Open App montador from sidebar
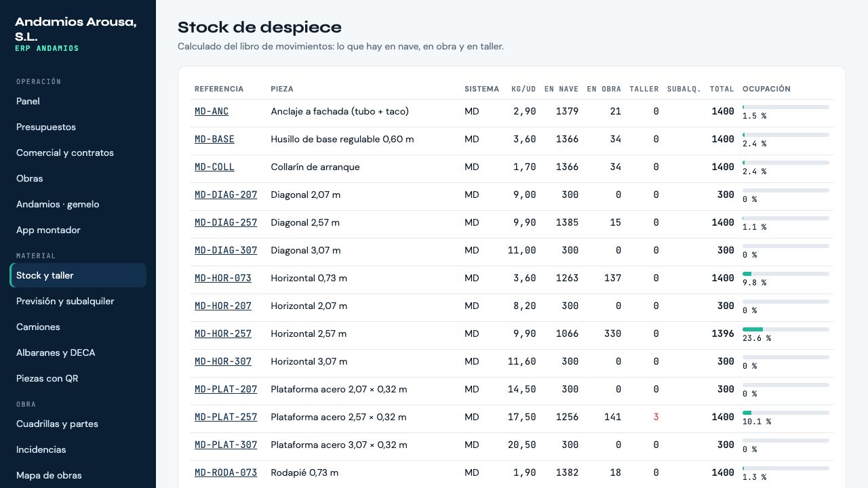 [78, 230]
